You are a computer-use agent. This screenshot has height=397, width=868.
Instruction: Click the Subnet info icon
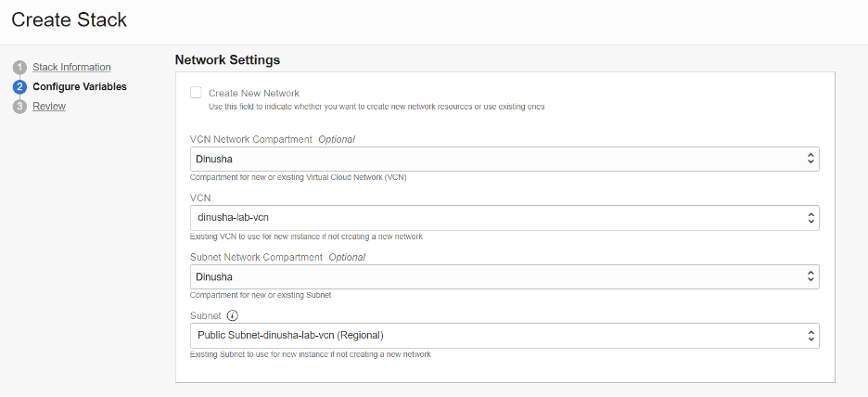point(233,315)
